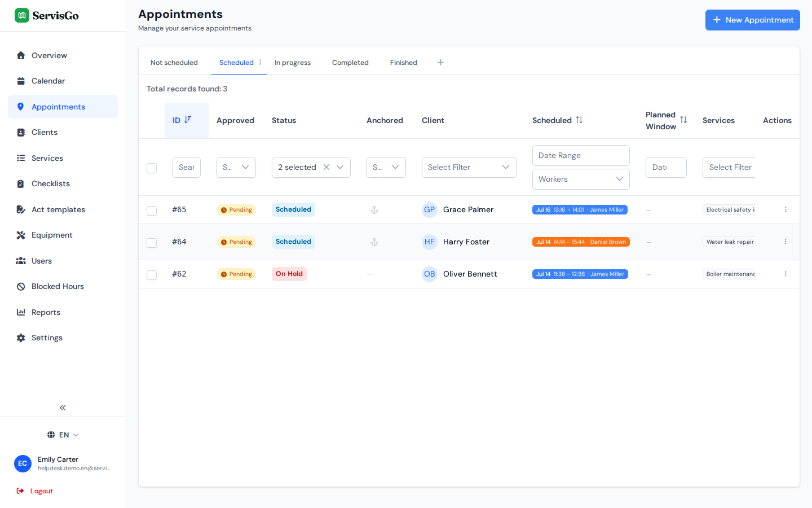The image size is (812, 508).
Task: Open Oliver Bennett's Jul 14 schedule badge
Action: 580,274
